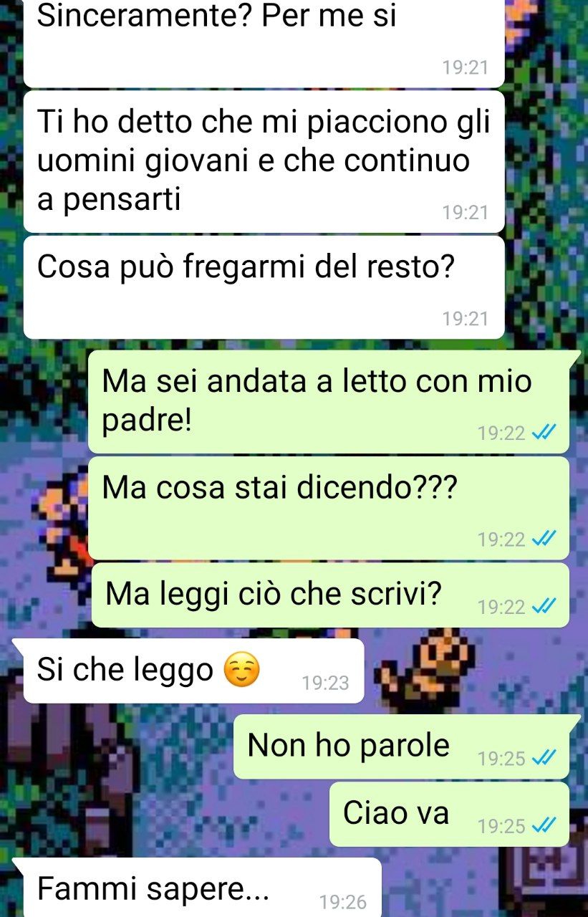Tap the 19:26 timestamp on 'Fammi sapere...'

click(343, 902)
